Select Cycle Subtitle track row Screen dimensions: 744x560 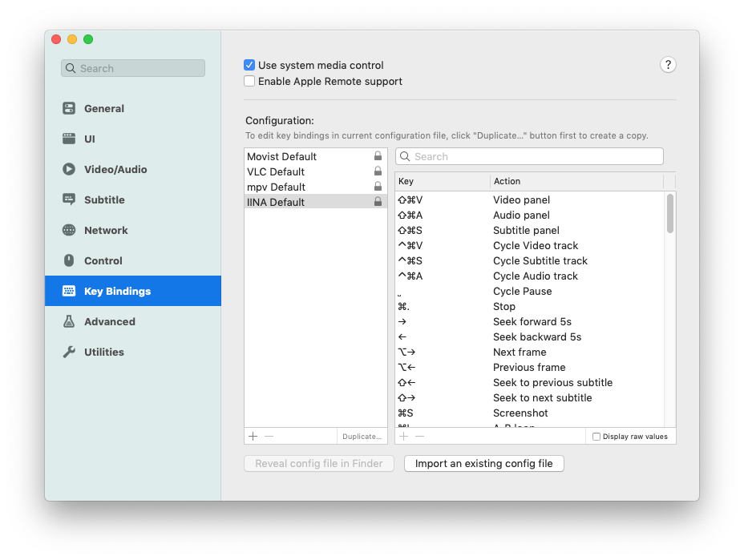pos(529,260)
